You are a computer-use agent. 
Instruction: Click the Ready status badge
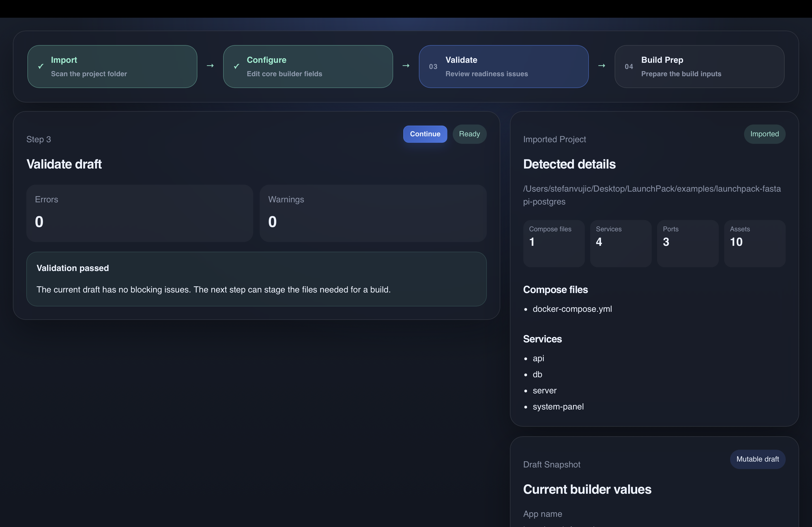pyautogui.click(x=469, y=134)
